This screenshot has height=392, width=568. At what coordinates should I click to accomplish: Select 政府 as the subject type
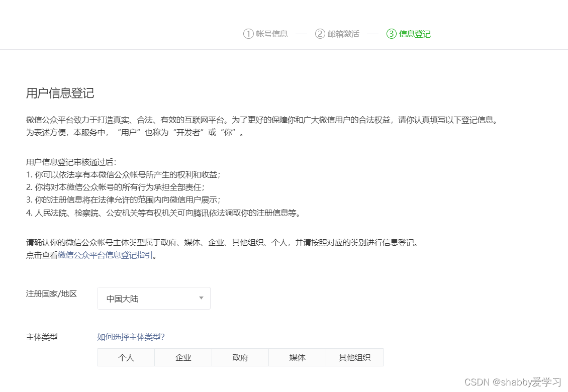[x=240, y=358]
